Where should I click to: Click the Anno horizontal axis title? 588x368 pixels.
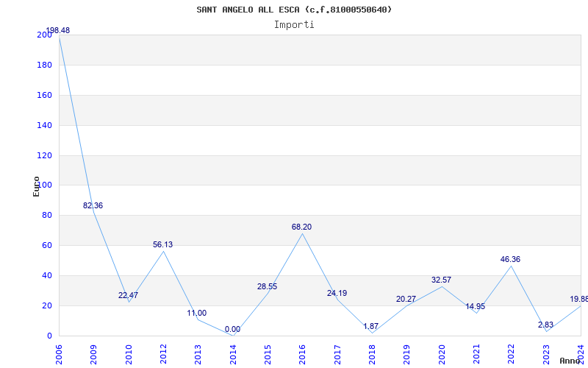[x=570, y=361]
